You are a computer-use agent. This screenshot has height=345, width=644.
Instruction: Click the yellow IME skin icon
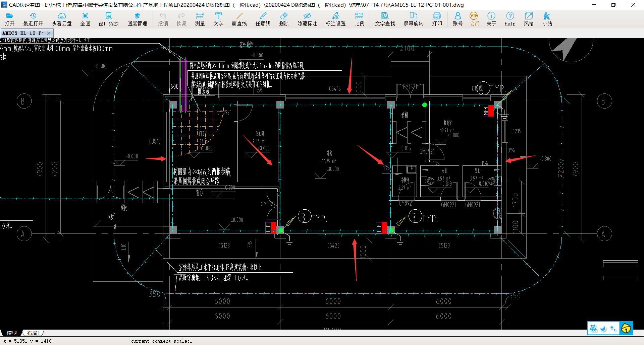point(626,328)
